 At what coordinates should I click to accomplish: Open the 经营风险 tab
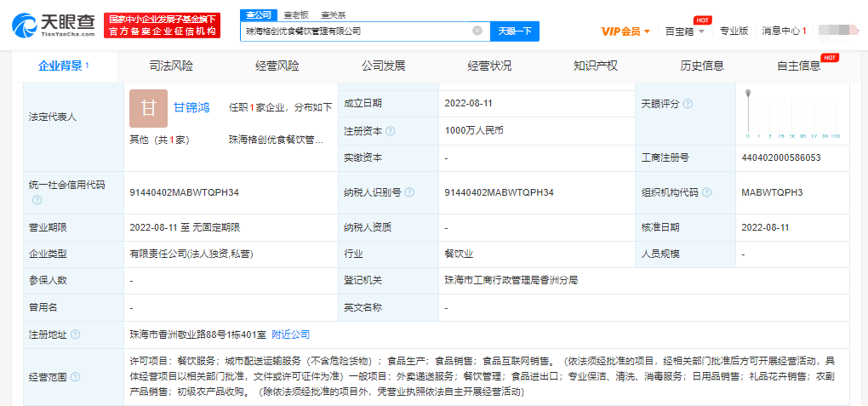tap(277, 66)
